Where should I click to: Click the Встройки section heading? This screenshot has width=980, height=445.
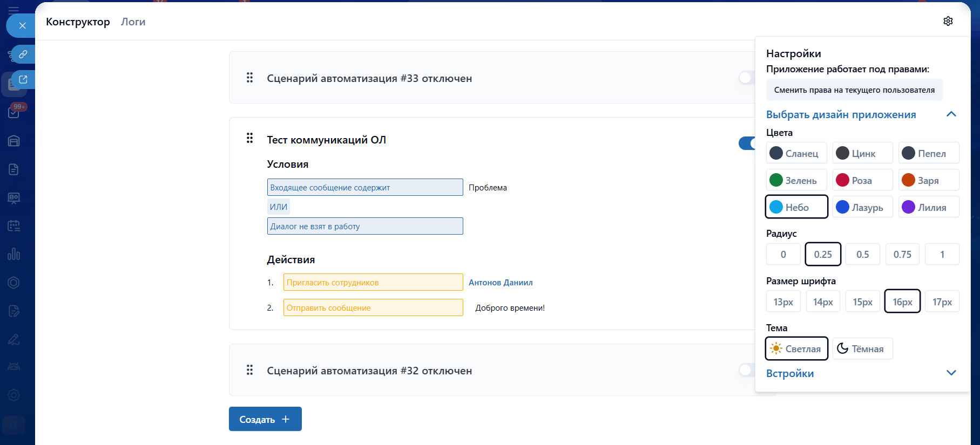790,373
